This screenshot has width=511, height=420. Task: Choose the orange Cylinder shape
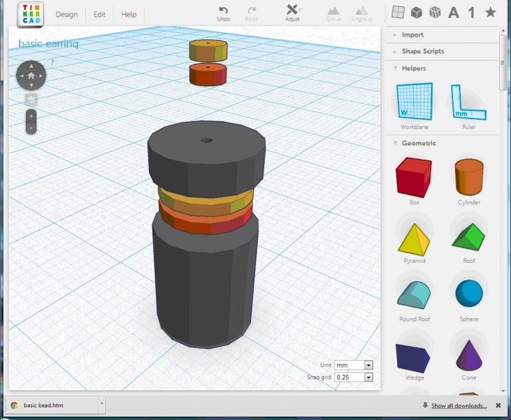pos(468,177)
